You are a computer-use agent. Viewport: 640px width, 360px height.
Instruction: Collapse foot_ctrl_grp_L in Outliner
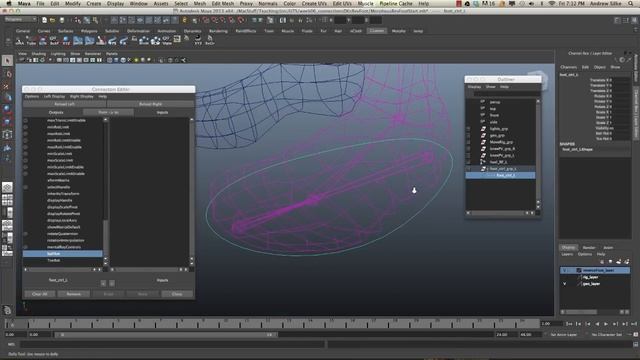pyautogui.click(x=468, y=169)
